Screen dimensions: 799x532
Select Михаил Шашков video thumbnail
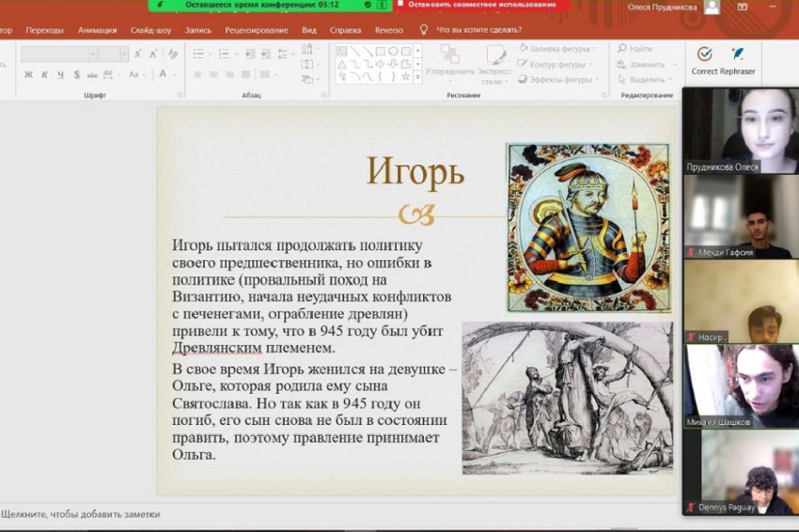(741, 385)
